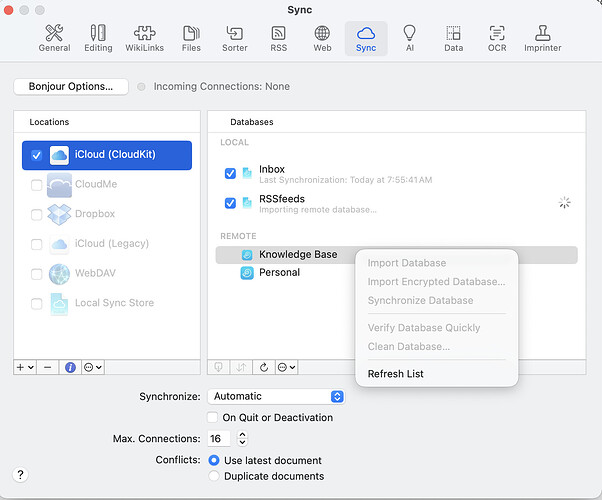Viewport: 602px width, 500px height.
Task: Select the Personal remote database
Action: pyautogui.click(x=279, y=272)
